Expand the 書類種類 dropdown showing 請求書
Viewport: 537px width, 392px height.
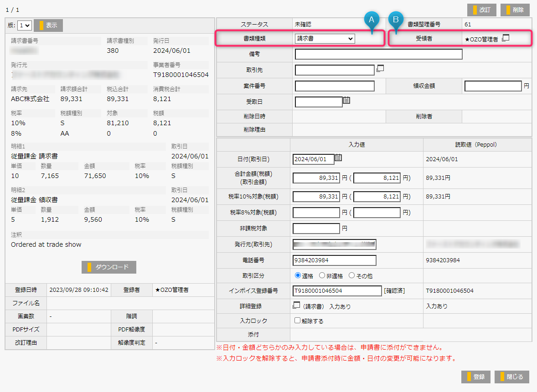point(325,39)
